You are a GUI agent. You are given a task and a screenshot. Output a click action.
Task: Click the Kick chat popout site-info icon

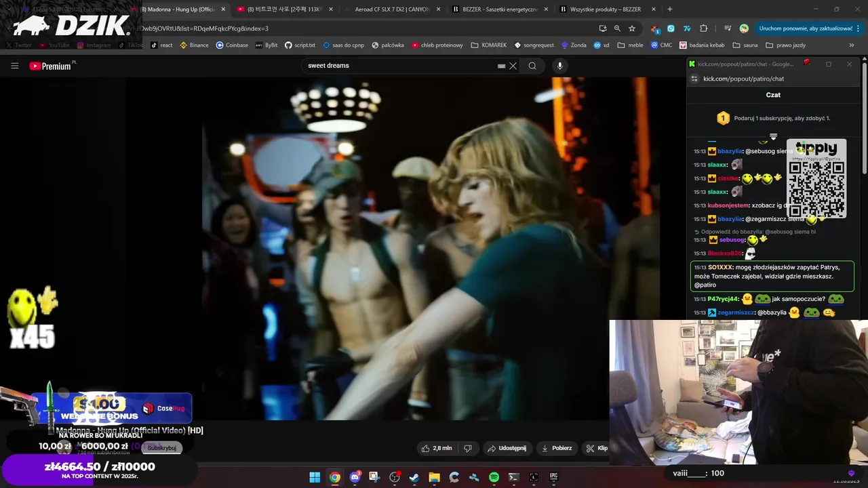(694, 79)
